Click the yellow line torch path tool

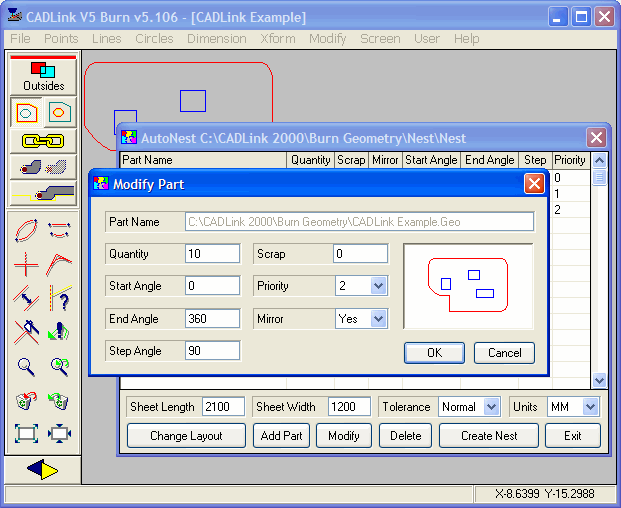click(43, 194)
